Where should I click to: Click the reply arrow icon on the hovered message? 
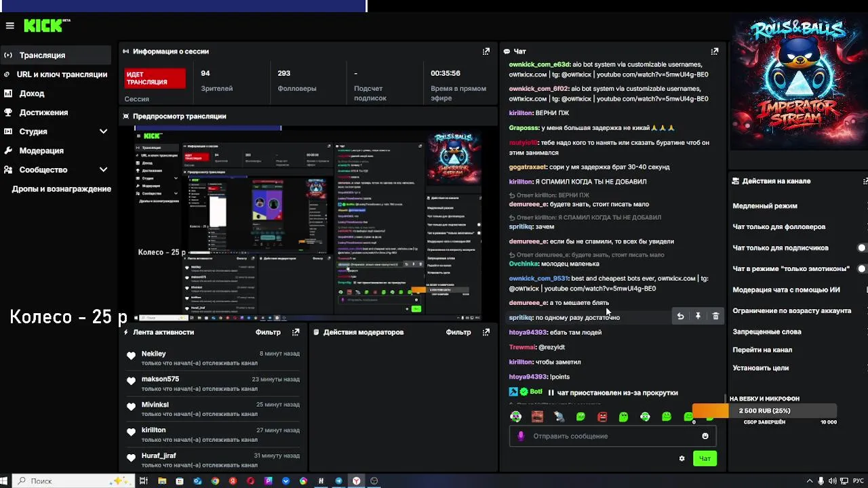pos(680,317)
